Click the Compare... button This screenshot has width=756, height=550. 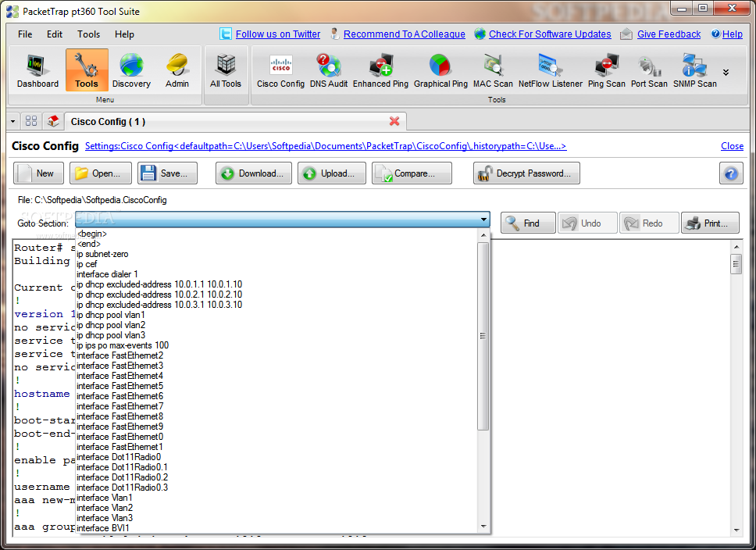(412, 173)
